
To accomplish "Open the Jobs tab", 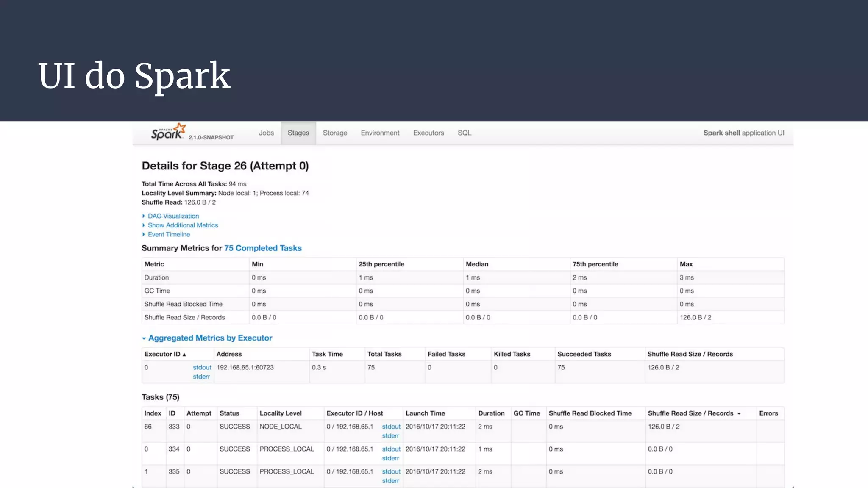I will [x=266, y=133].
